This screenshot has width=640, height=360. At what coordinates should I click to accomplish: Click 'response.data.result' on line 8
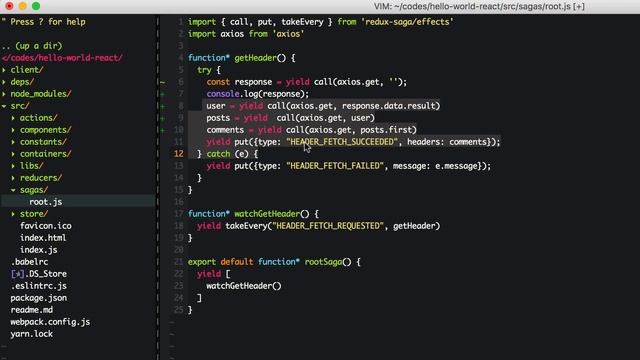pyautogui.click(x=389, y=106)
